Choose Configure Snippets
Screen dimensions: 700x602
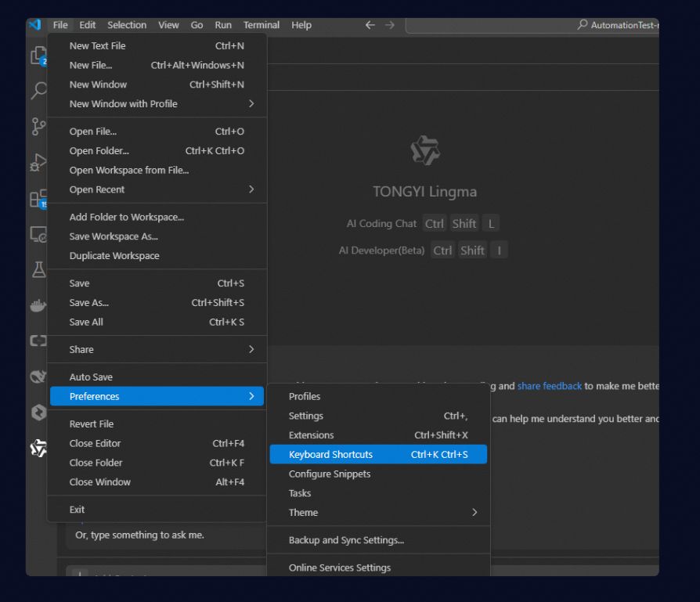(378, 474)
